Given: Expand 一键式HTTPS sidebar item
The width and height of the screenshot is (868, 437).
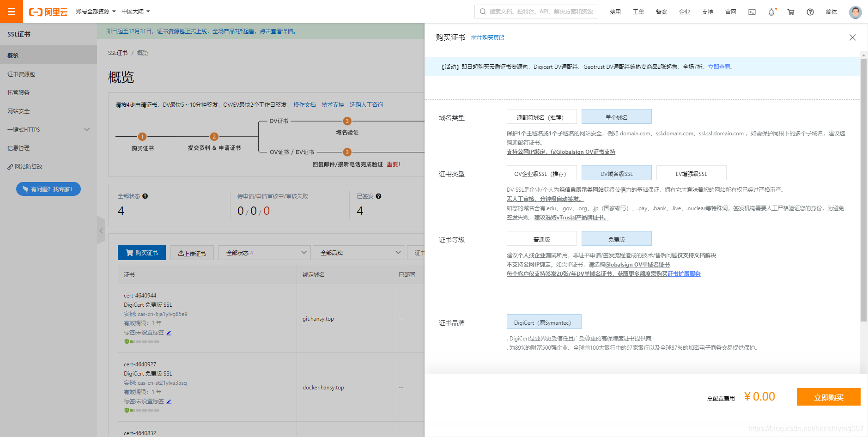Looking at the screenshot, I should pos(49,130).
